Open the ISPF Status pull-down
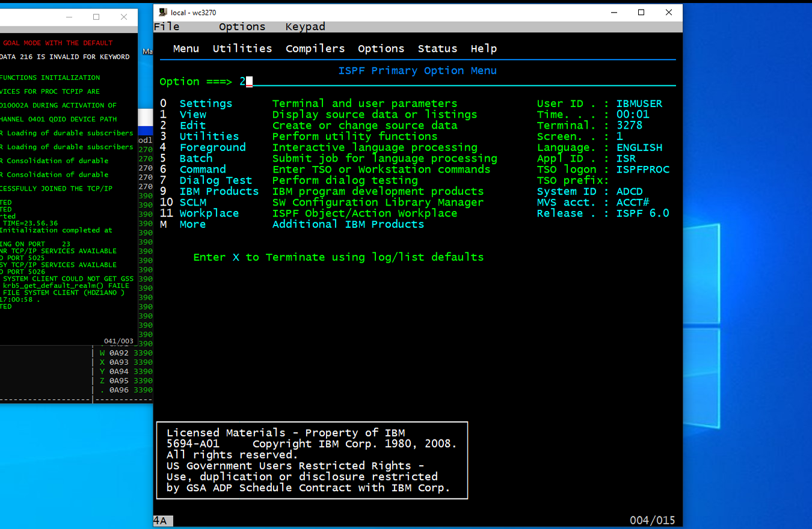This screenshot has height=529, width=812. [437, 49]
